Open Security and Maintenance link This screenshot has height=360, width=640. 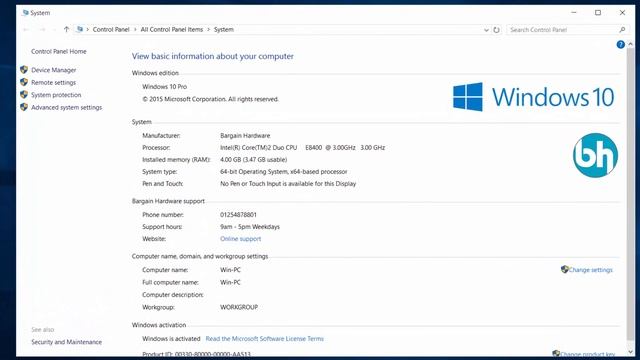[67, 342]
